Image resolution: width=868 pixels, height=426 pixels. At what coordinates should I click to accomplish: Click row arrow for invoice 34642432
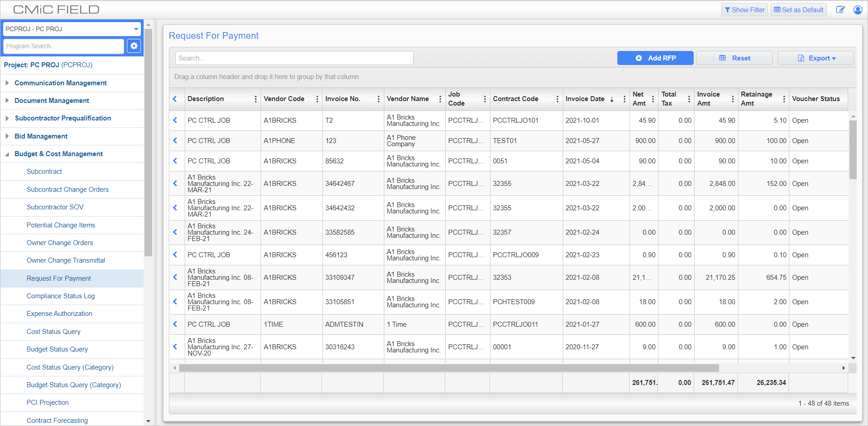[175, 208]
